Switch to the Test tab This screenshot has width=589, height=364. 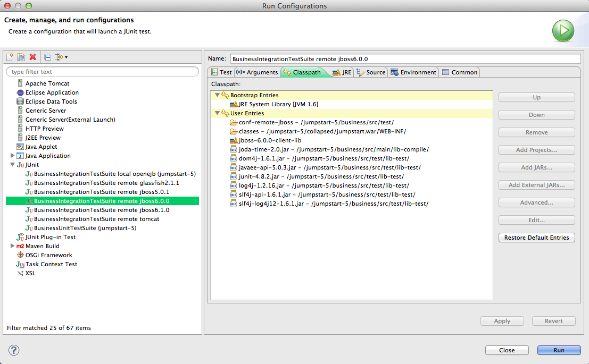click(x=221, y=72)
